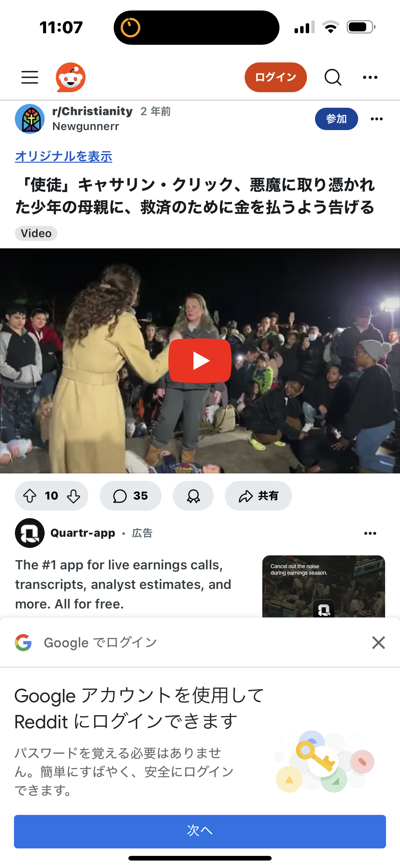This screenshot has height=868, width=400.
Task: Share post with 共有 button
Action: tap(258, 496)
